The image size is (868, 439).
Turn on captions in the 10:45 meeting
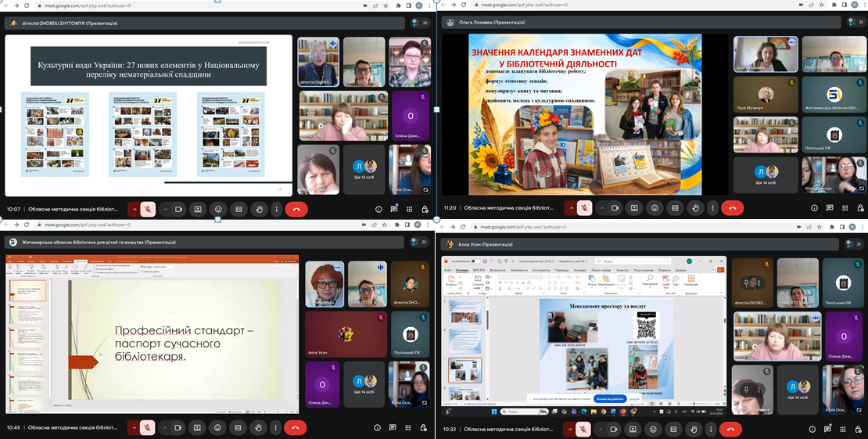coord(239,428)
